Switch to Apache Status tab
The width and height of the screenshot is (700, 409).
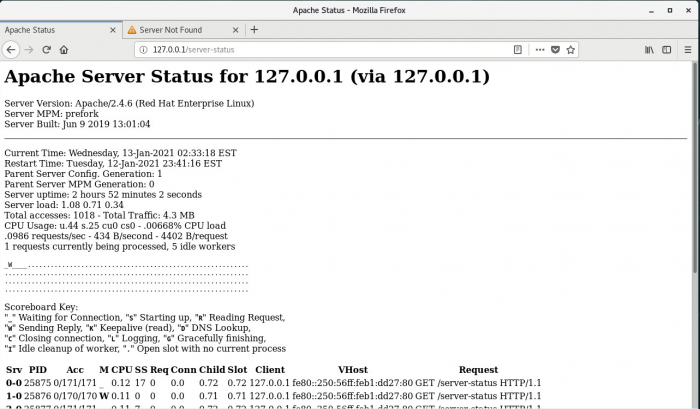pyautogui.click(x=61, y=30)
